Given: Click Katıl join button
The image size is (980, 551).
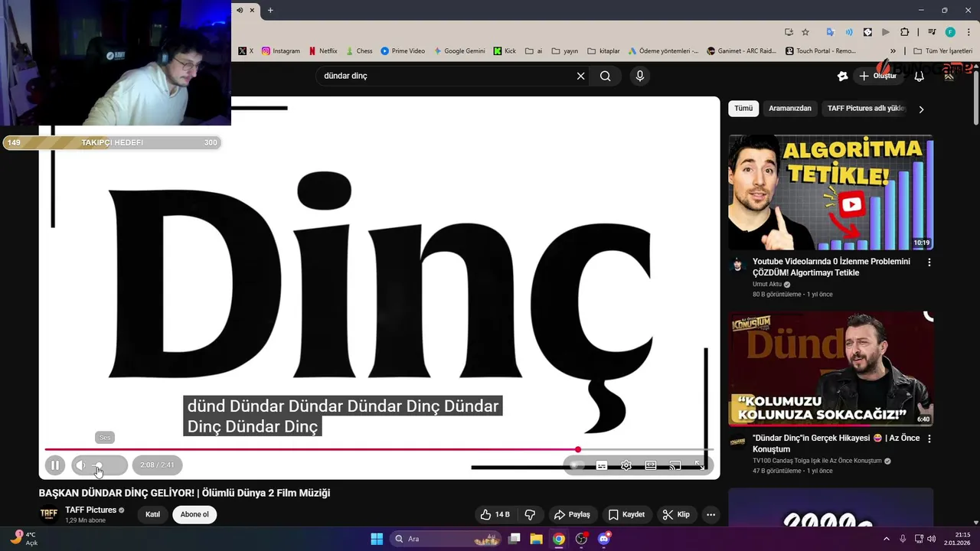Looking at the screenshot, I should pos(153,514).
